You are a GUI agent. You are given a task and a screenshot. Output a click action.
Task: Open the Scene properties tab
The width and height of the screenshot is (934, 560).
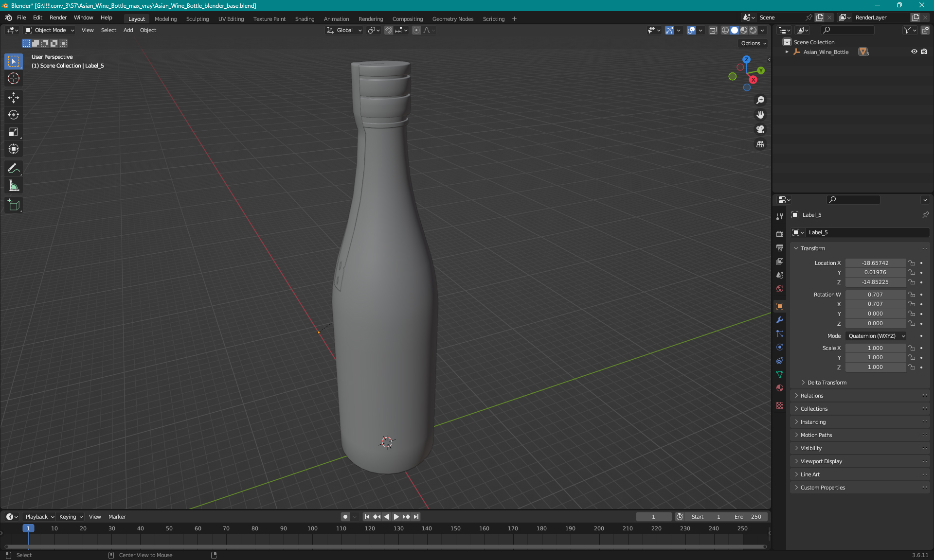(780, 275)
